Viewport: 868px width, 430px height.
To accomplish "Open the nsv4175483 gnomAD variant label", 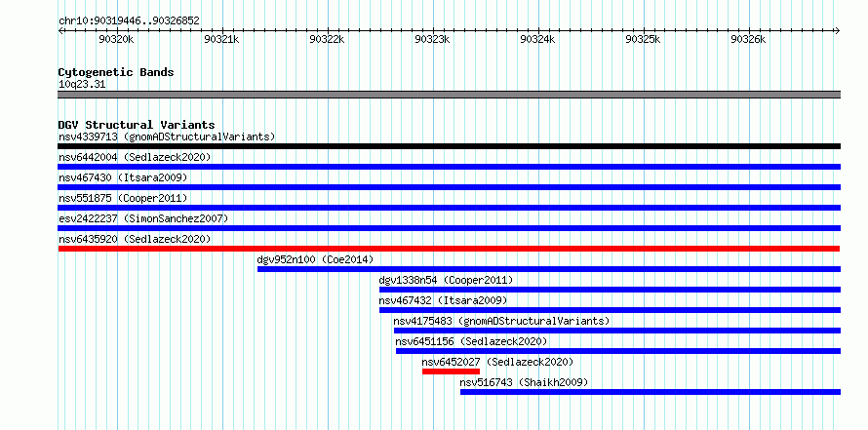I will (501, 321).
